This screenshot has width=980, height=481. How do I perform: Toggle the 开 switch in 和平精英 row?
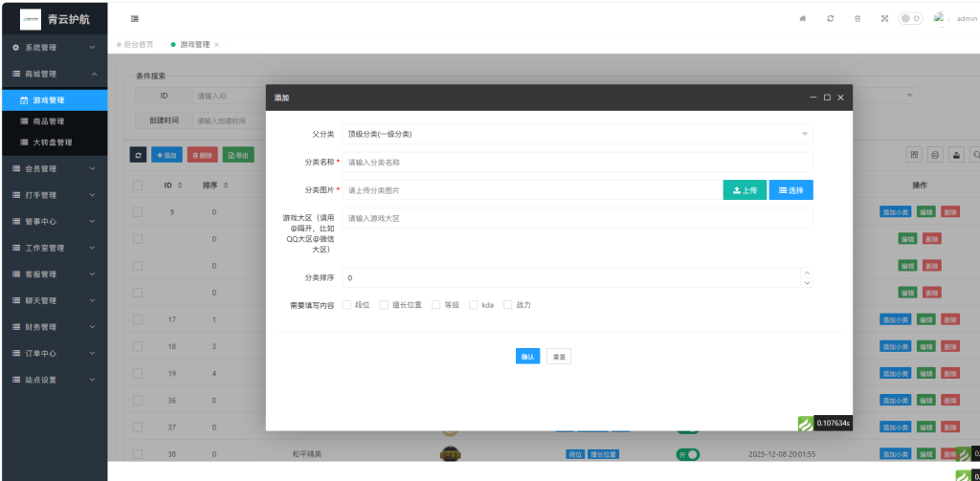pyautogui.click(x=687, y=454)
